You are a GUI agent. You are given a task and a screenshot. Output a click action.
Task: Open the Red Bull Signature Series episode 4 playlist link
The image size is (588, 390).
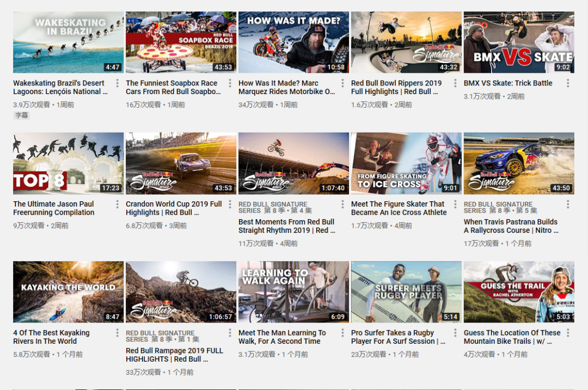275,207
